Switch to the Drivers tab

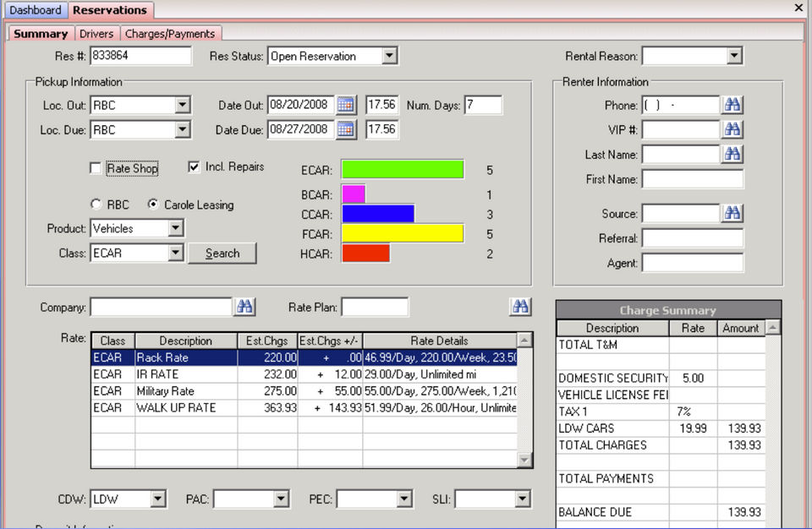(x=96, y=34)
